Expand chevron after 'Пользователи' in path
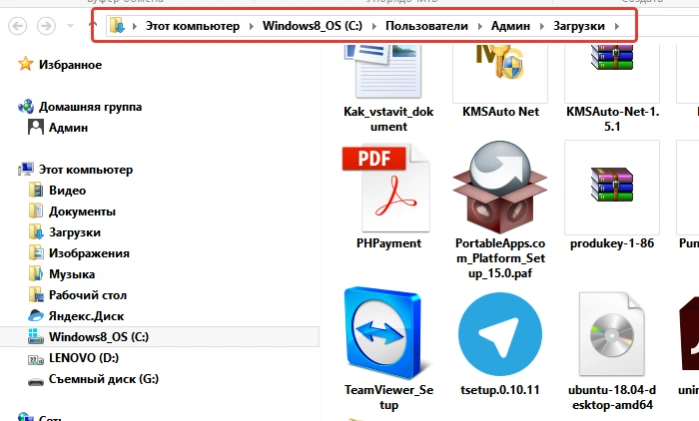This screenshot has height=421, width=699. point(480,26)
